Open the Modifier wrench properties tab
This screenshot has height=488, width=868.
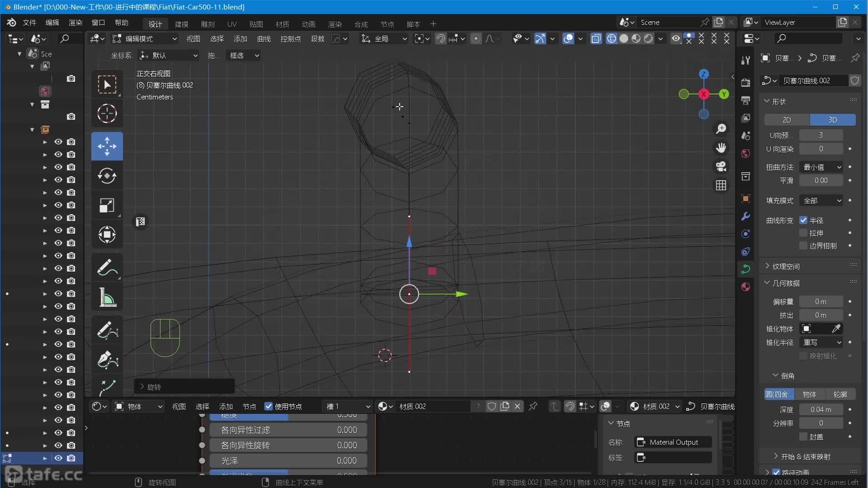tap(746, 216)
